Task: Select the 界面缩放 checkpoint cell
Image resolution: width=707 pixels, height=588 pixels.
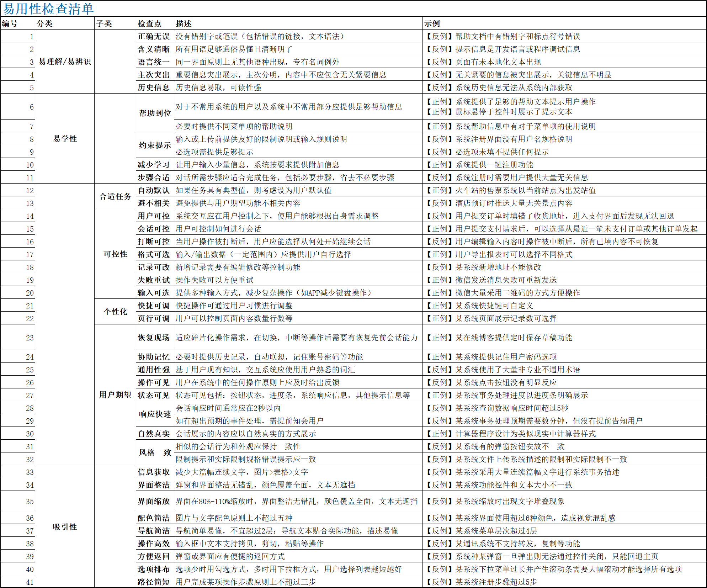Action: pos(154,501)
